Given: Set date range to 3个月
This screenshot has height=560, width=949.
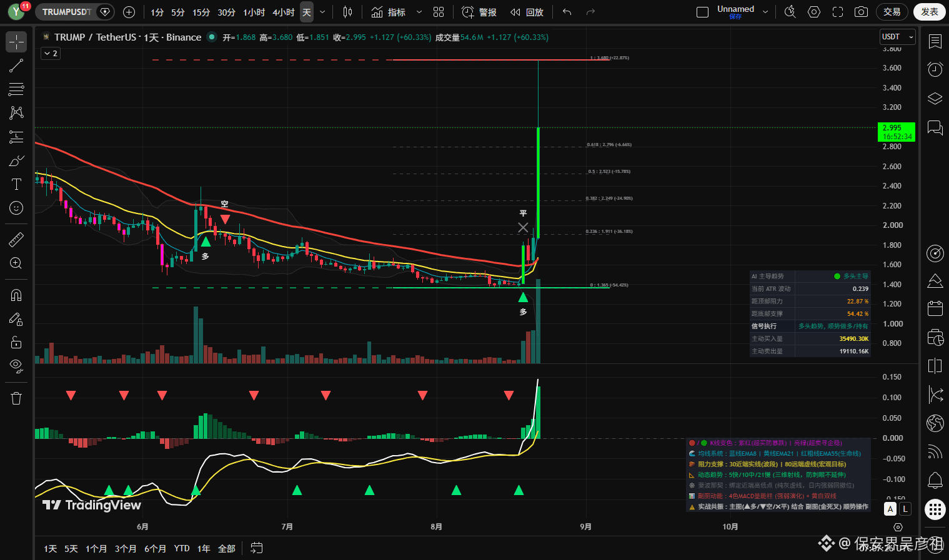Looking at the screenshot, I should pos(126,548).
